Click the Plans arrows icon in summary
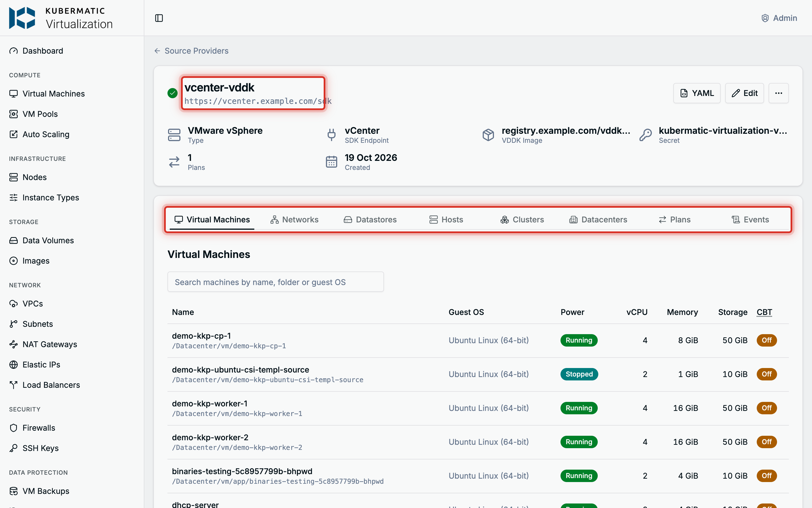This screenshot has height=508, width=812. click(174, 162)
